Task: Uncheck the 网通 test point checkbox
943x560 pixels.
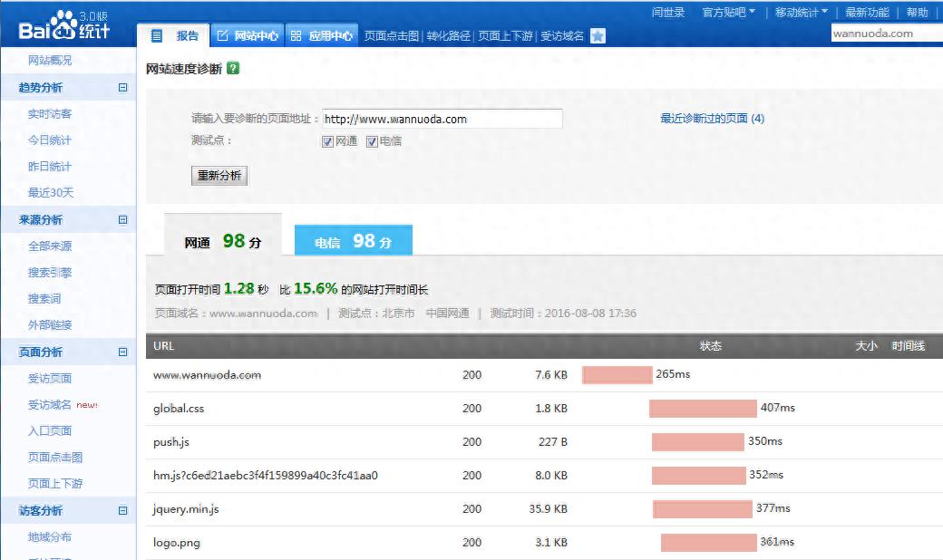Action: (x=328, y=141)
